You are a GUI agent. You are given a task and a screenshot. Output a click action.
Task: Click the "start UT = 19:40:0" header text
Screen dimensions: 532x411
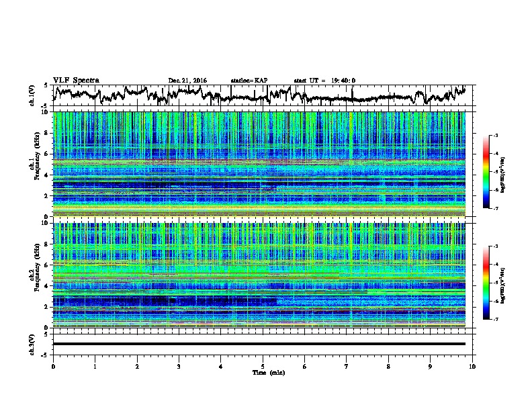click(x=324, y=81)
